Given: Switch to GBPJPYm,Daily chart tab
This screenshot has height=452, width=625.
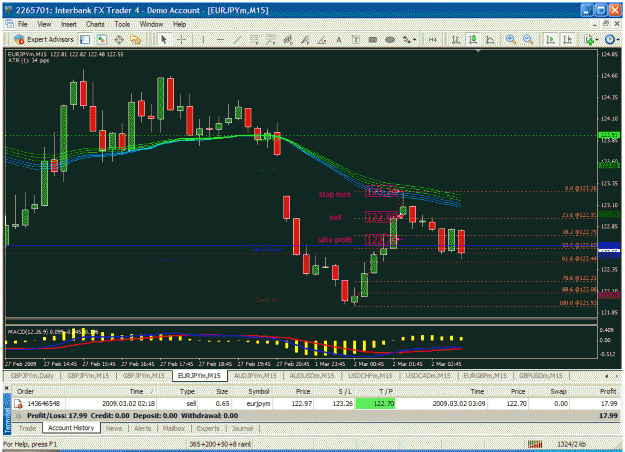Looking at the screenshot, I should (x=31, y=375).
